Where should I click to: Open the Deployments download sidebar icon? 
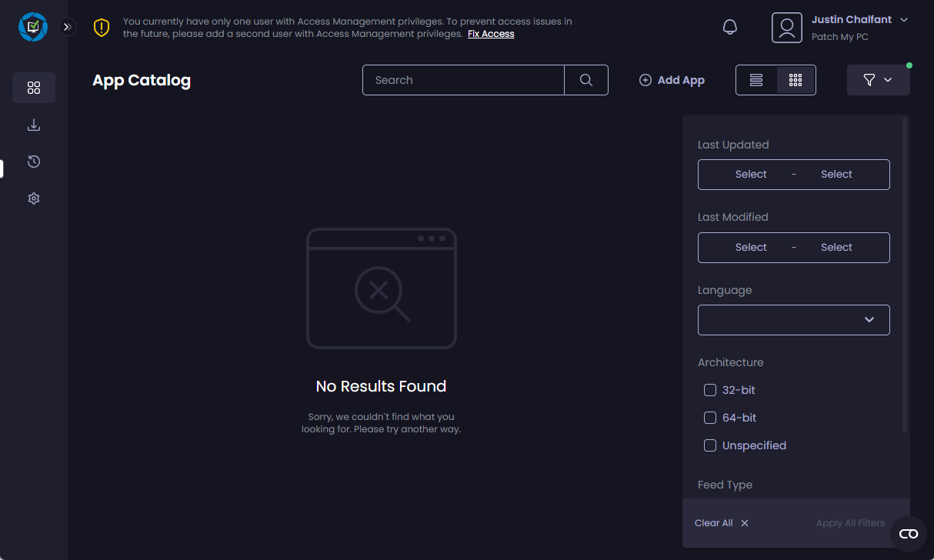(34, 125)
